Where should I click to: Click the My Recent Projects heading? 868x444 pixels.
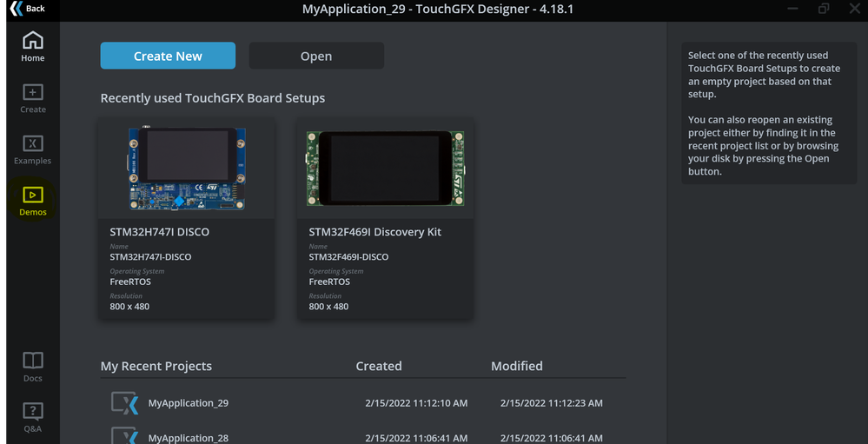tap(156, 366)
